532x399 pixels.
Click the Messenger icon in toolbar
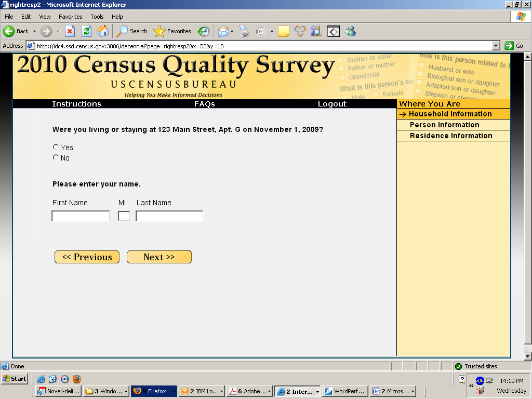point(351,31)
